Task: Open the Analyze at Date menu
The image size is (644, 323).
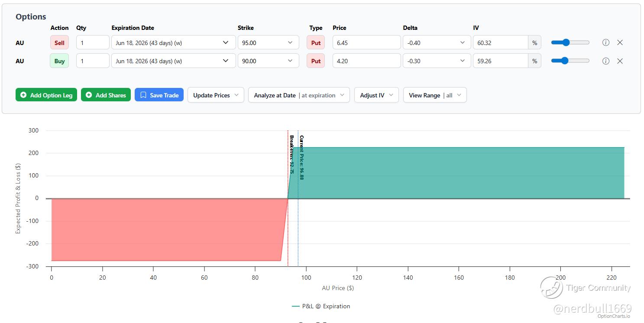Action: coord(299,95)
